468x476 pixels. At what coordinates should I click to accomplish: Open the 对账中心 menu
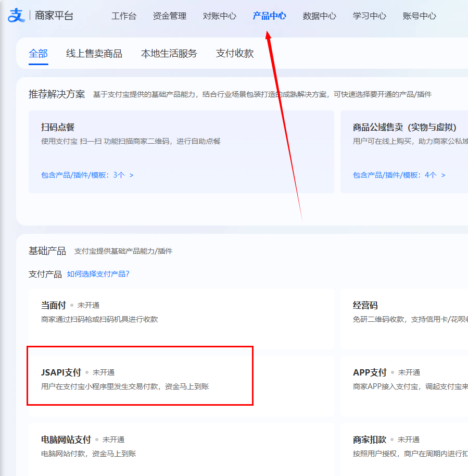coord(220,16)
